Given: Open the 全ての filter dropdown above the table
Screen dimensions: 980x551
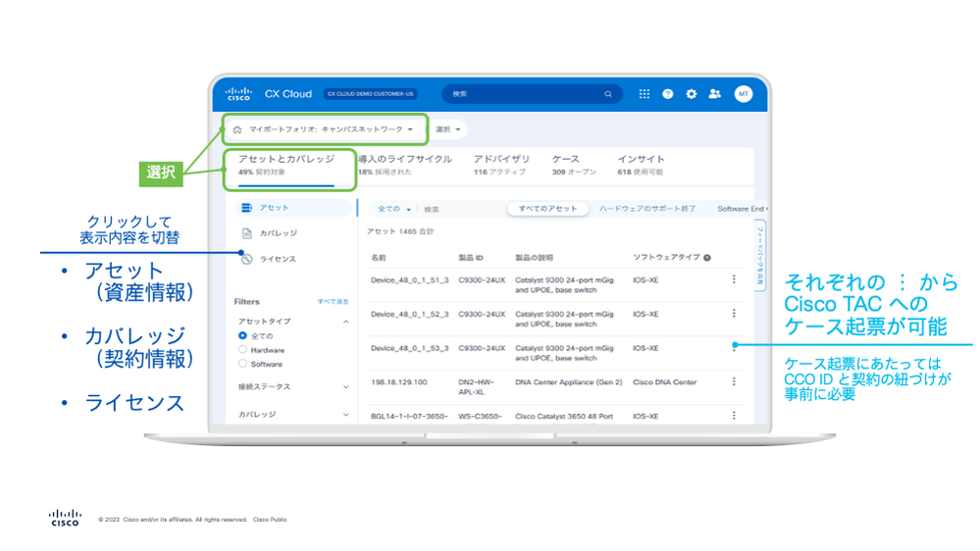Looking at the screenshot, I should coord(393,209).
